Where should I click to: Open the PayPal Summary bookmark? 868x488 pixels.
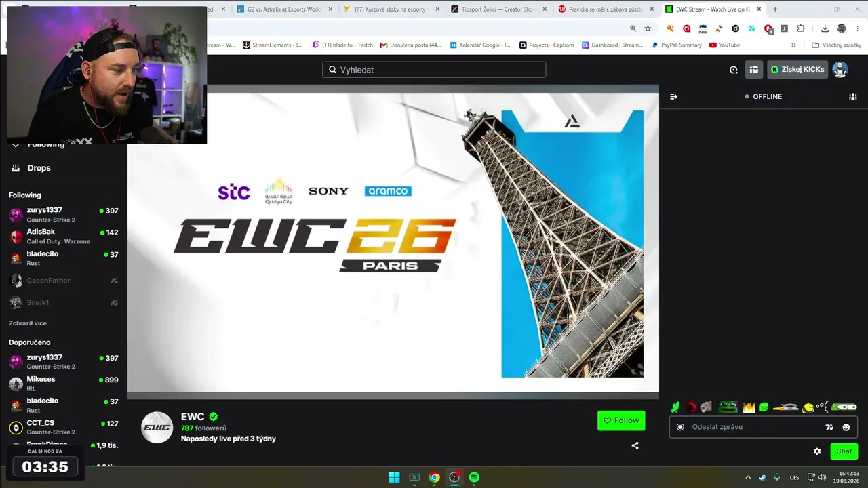click(x=677, y=45)
